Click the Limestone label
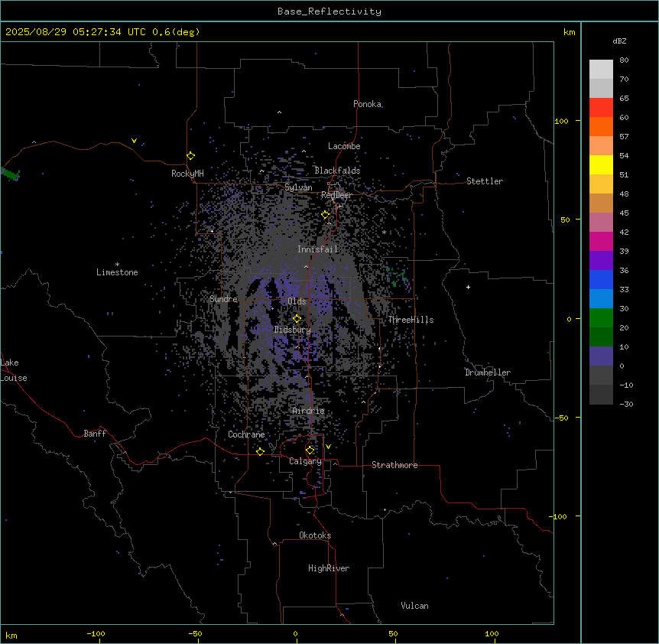The width and height of the screenshot is (659, 644). (x=117, y=272)
